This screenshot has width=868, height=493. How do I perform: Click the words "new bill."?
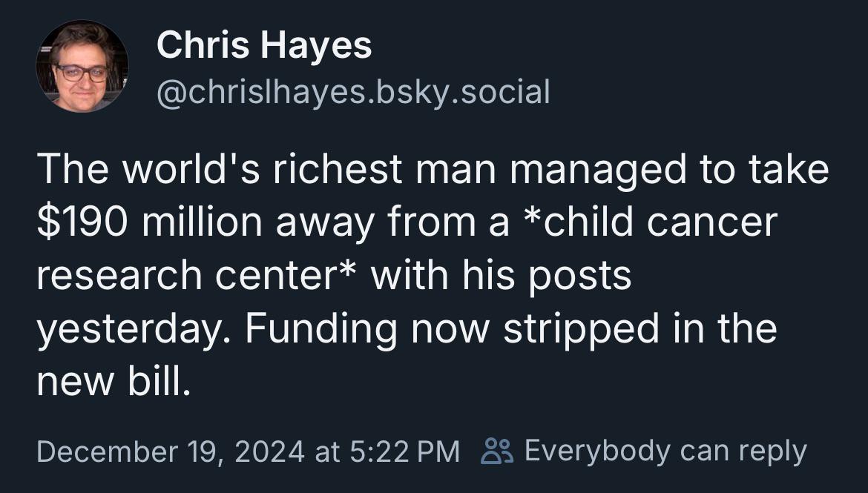pyautogui.click(x=114, y=381)
